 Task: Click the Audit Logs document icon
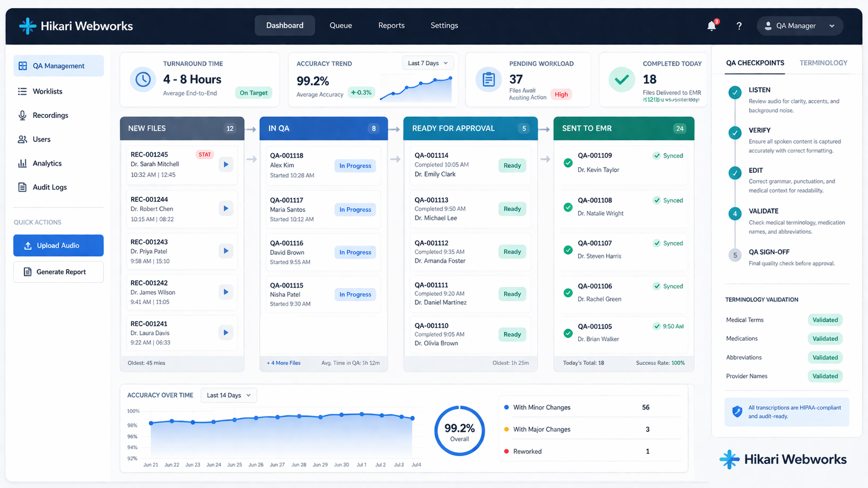coord(22,187)
